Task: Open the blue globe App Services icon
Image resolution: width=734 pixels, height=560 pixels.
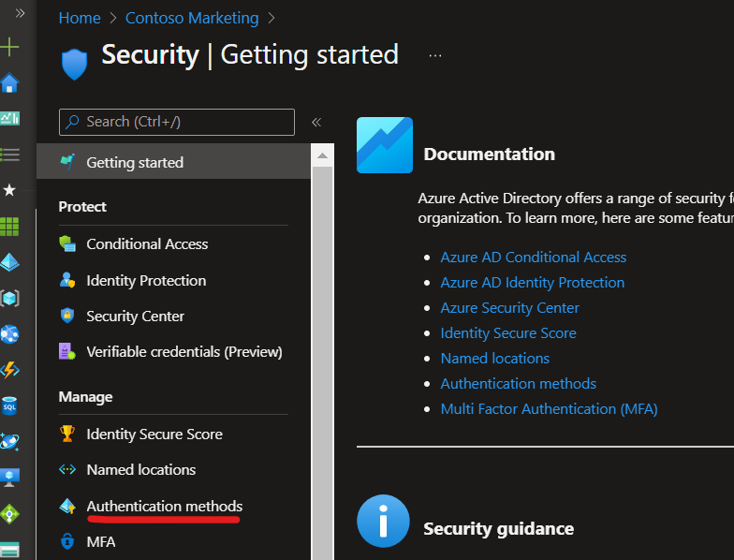Action: 9,334
